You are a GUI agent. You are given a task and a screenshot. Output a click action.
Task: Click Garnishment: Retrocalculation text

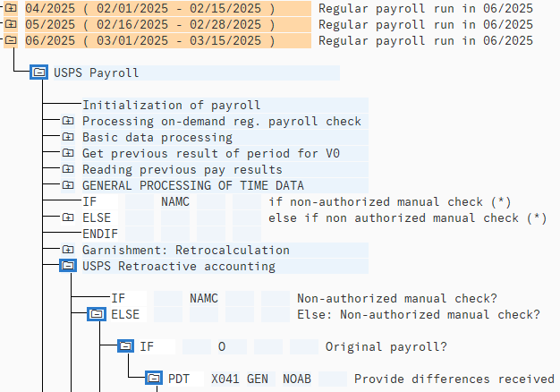tap(186, 250)
